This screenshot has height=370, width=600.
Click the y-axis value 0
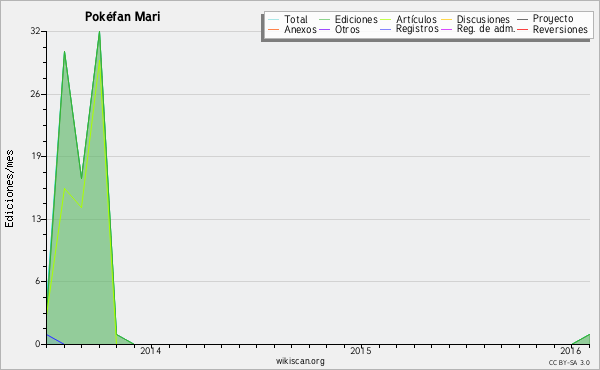click(38, 344)
